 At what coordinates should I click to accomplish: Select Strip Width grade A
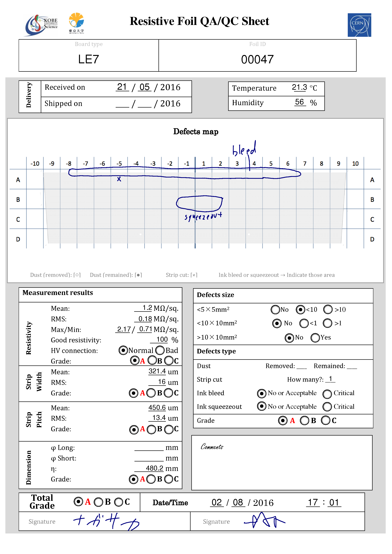[x=134, y=393]
